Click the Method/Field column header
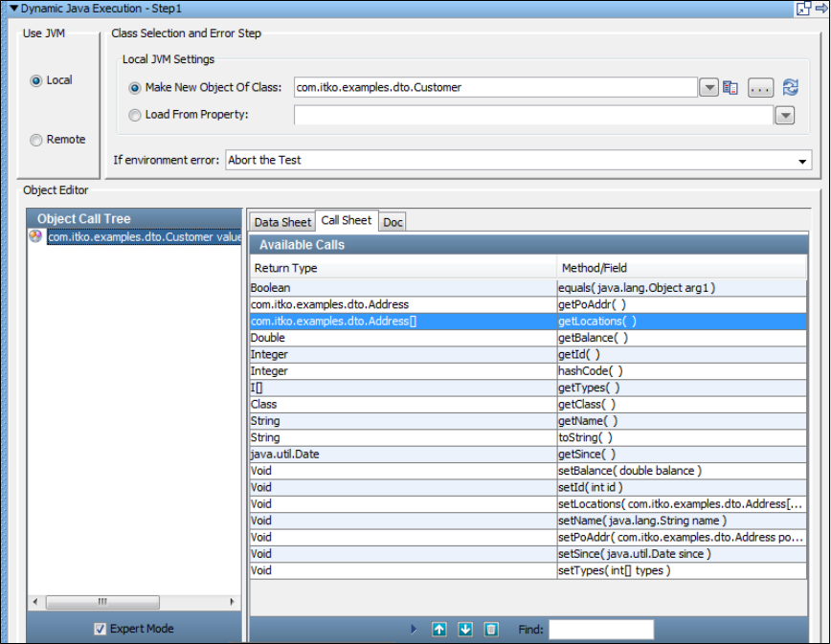Viewport: 831px width, 644px height. pyautogui.click(x=682, y=268)
